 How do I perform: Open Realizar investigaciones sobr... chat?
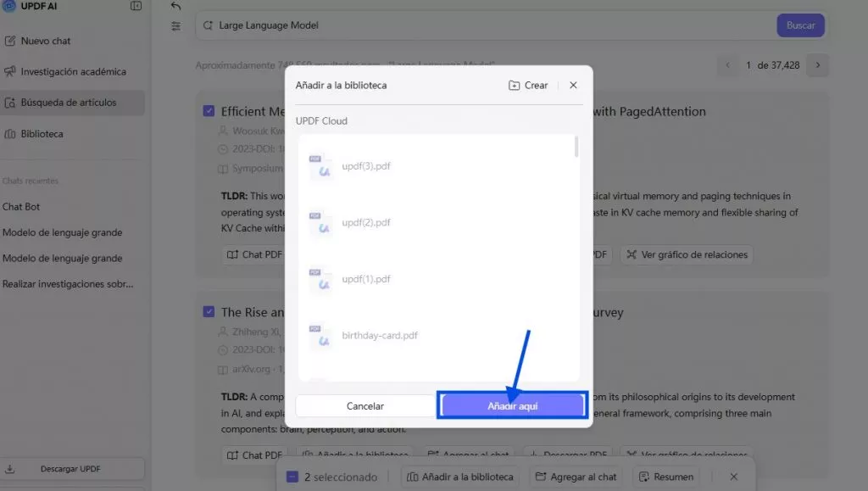[68, 284]
